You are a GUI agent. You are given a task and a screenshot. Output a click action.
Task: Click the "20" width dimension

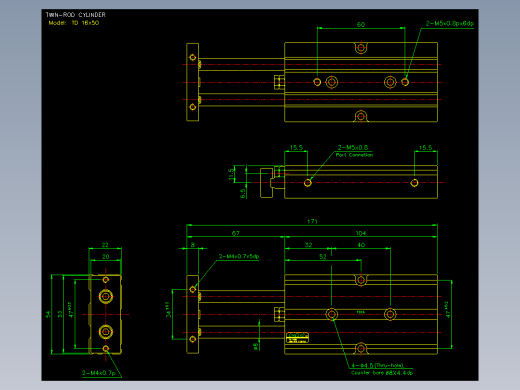(x=105, y=256)
